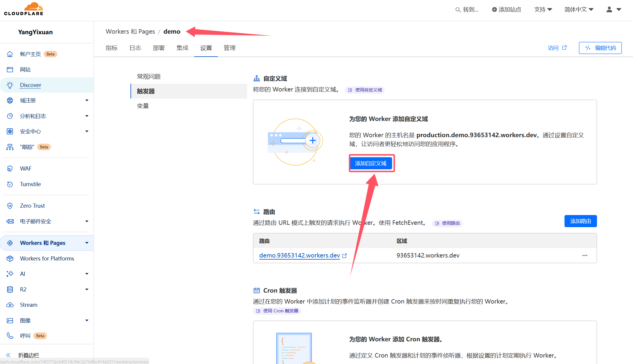This screenshot has width=633, height=364.
Task: Open the 使用 Cron 触发器 documentation link
Action: 277,311
